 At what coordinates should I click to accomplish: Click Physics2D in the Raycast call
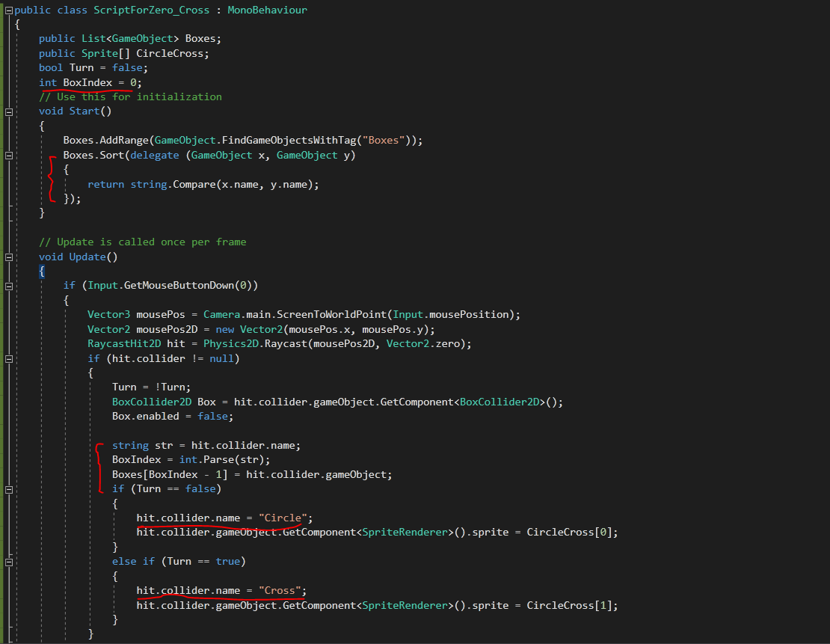click(x=231, y=344)
